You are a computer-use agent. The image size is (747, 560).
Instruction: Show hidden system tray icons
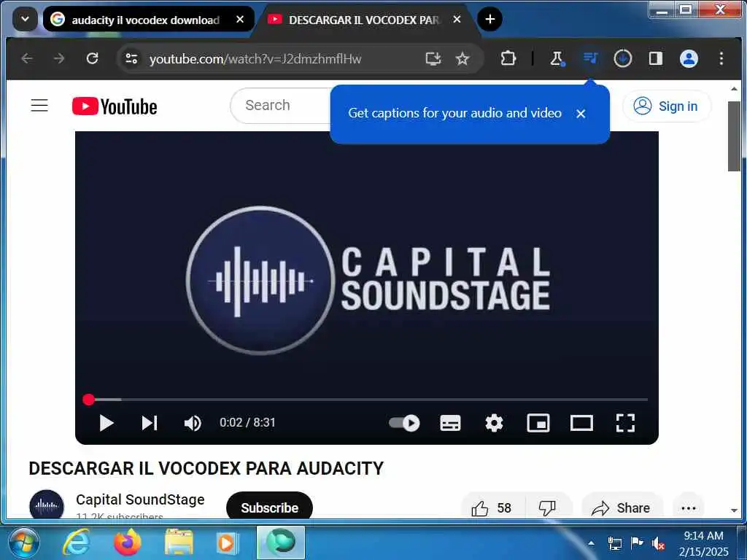(591, 542)
